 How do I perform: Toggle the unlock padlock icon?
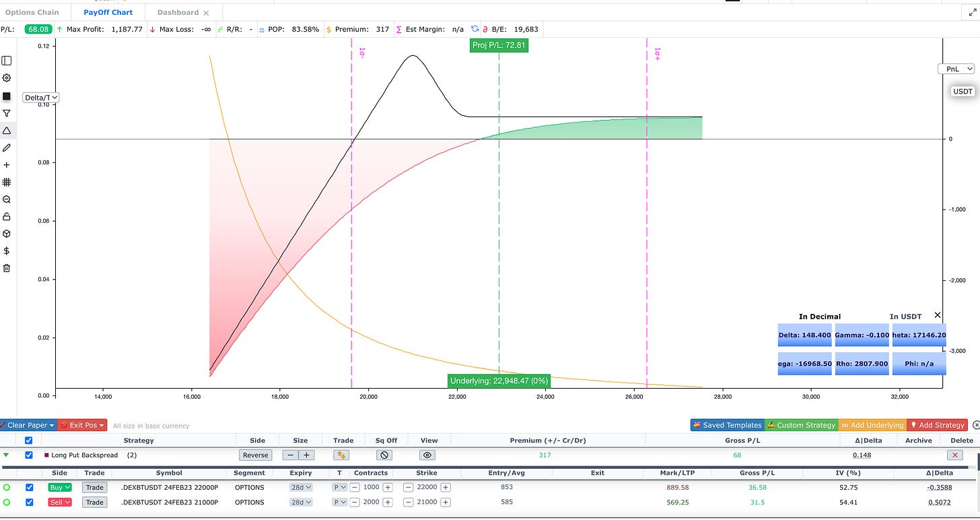point(7,216)
